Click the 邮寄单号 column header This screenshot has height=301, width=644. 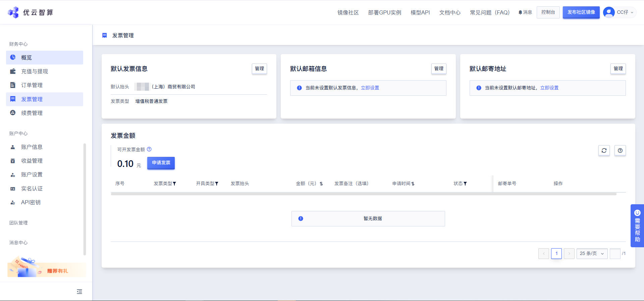(x=507, y=184)
